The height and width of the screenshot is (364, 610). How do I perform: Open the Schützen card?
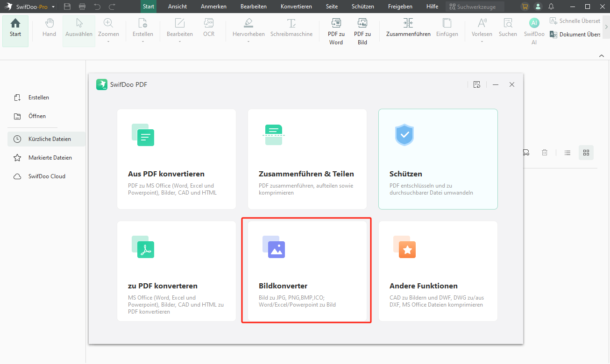pyautogui.click(x=438, y=159)
